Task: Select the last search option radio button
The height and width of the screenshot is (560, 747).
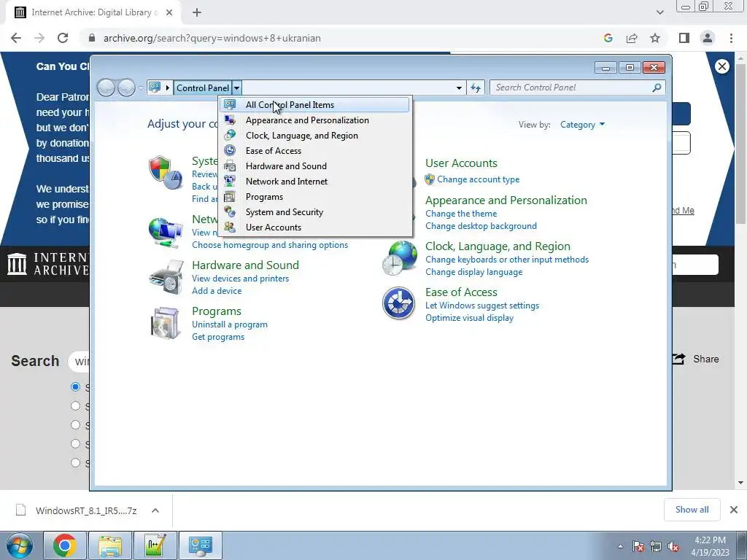Action: (x=75, y=462)
